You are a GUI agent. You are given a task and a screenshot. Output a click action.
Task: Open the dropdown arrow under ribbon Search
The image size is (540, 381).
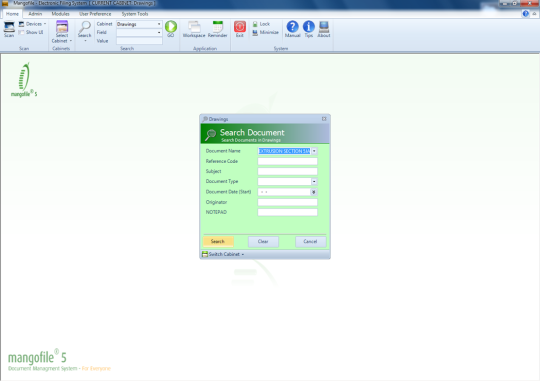[85, 41]
